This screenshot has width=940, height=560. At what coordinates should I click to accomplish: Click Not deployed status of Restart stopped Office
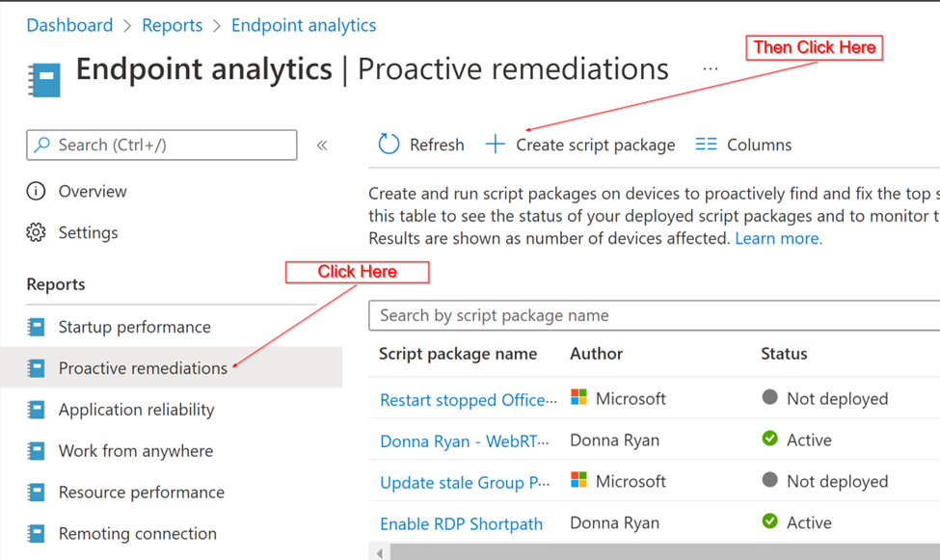point(837,399)
